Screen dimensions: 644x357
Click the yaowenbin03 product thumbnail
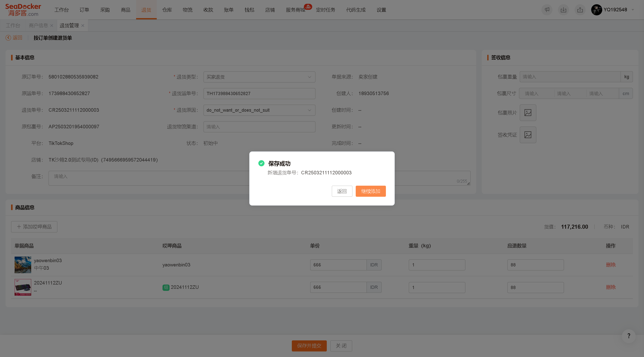tap(23, 265)
